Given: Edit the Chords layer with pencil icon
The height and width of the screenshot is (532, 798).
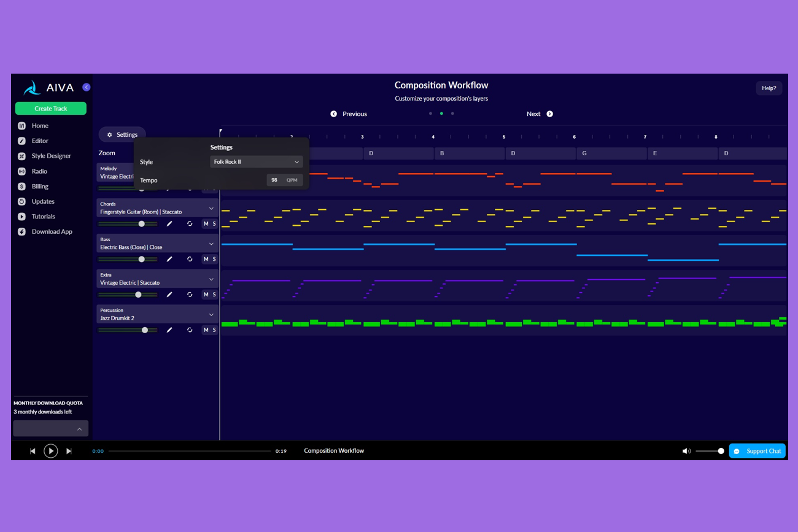Looking at the screenshot, I should (169, 224).
